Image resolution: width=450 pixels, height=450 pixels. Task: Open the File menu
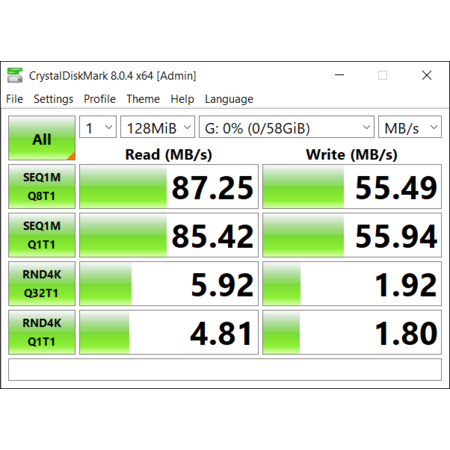coord(15,99)
